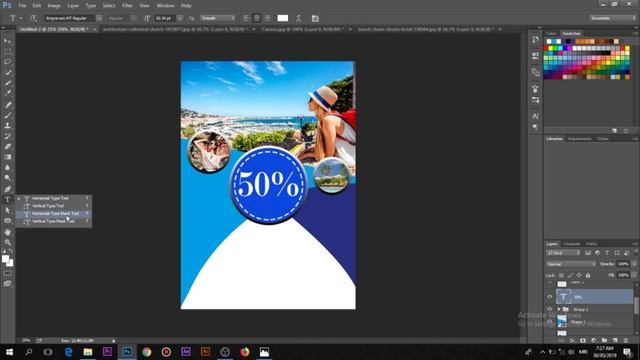Select the Pen tool

(7, 189)
